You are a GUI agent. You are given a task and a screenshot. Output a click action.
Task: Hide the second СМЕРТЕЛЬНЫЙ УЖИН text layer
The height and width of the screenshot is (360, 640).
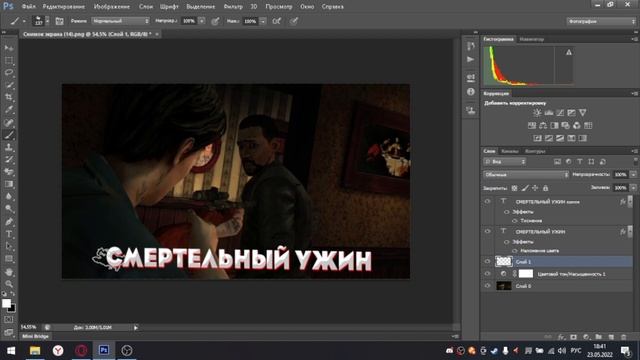(487, 231)
